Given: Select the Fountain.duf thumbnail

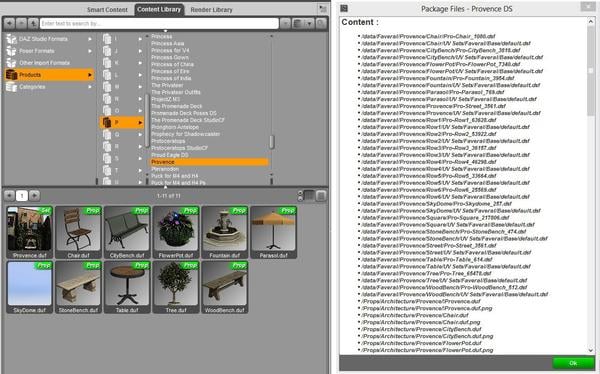Looking at the screenshot, I should pos(225,232).
